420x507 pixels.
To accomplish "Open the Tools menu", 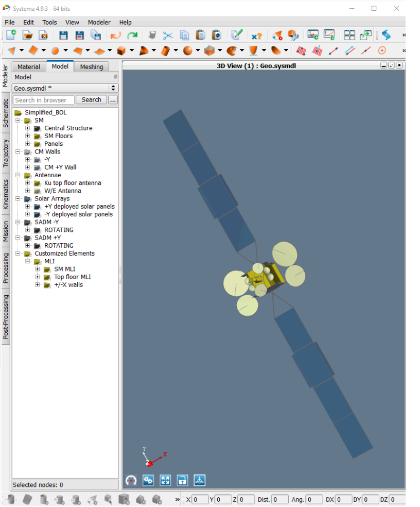I will [49, 22].
